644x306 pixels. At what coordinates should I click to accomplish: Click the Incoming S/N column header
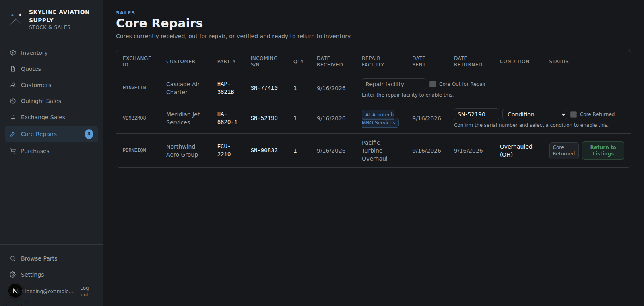pos(264,62)
